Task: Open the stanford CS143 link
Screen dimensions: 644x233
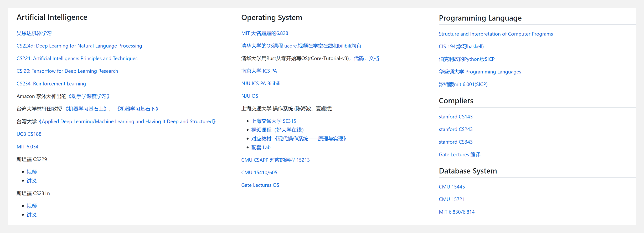Action: [456, 117]
